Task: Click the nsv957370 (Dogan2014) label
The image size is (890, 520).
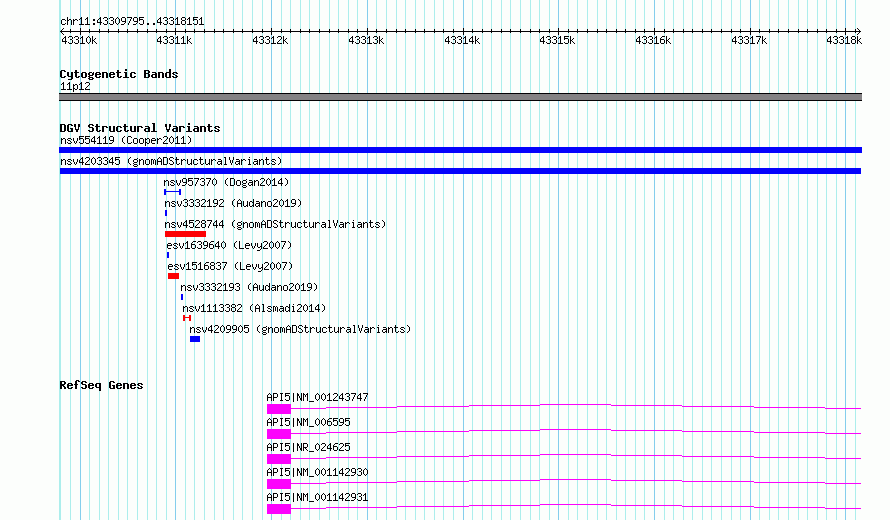Action: (226, 182)
